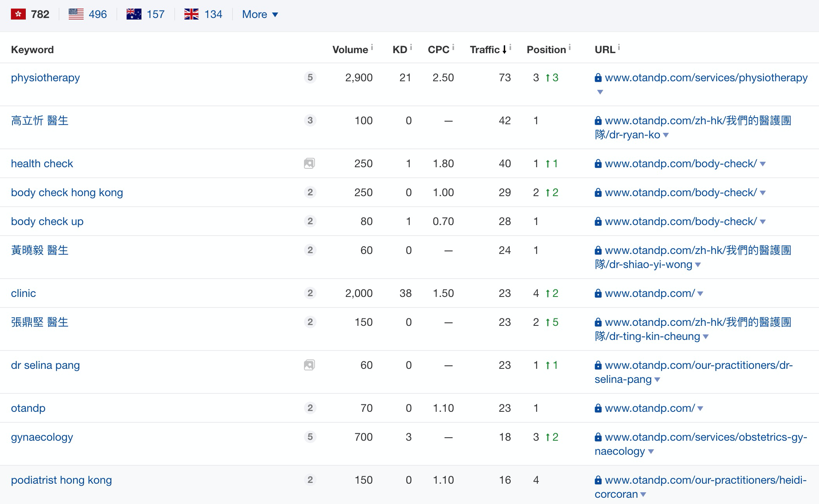Open homepage URL in clinic row

click(x=650, y=293)
